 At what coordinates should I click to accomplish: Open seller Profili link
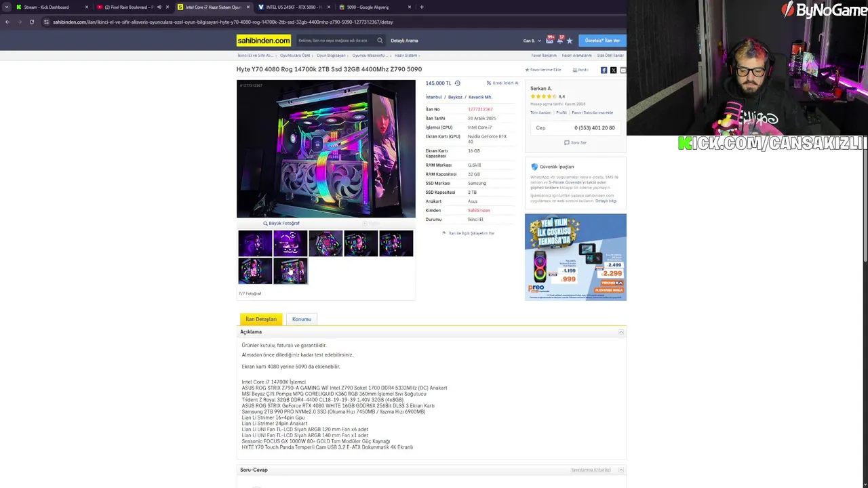tap(561, 113)
